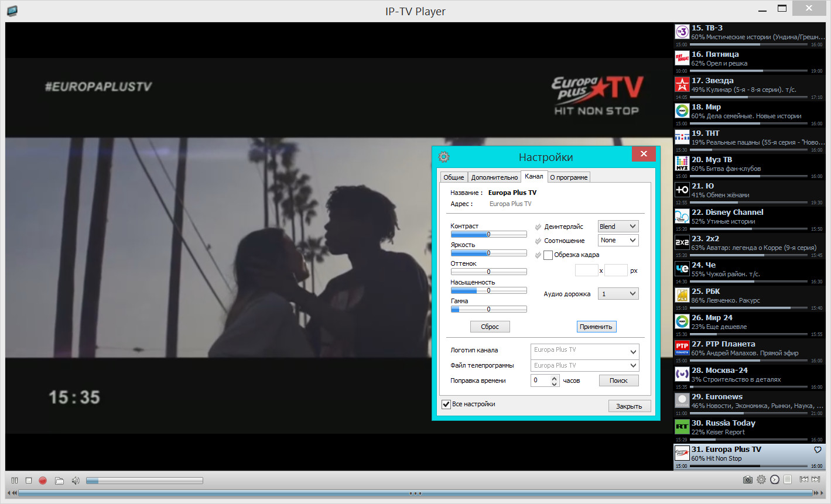This screenshot has width=831, height=504.
Task: Stop playback using the square stop icon
Action: (x=28, y=481)
